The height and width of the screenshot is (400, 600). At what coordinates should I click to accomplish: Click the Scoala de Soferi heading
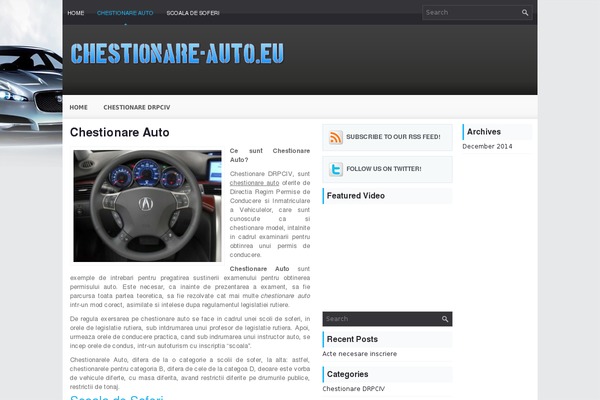click(x=117, y=397)
